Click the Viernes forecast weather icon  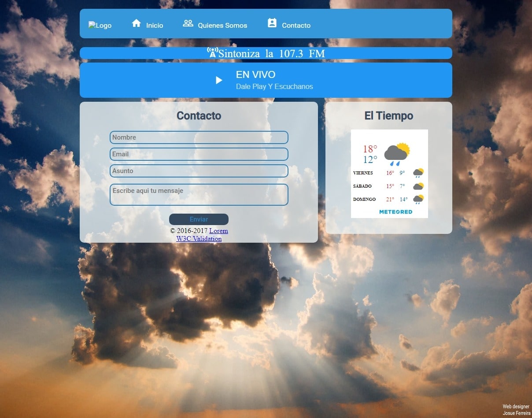click(x=418, y=173)
